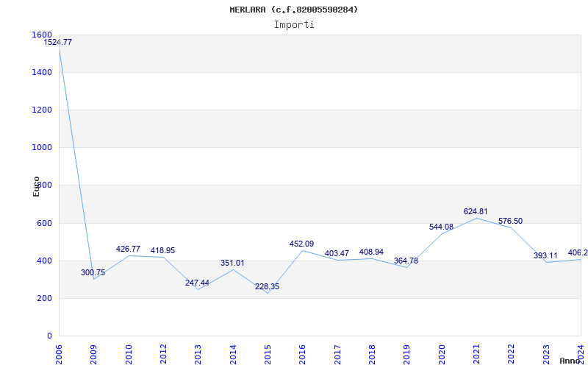The image size is (588, 368).
Task: Click the y-axis value 1600
Action: coord(42,35)
